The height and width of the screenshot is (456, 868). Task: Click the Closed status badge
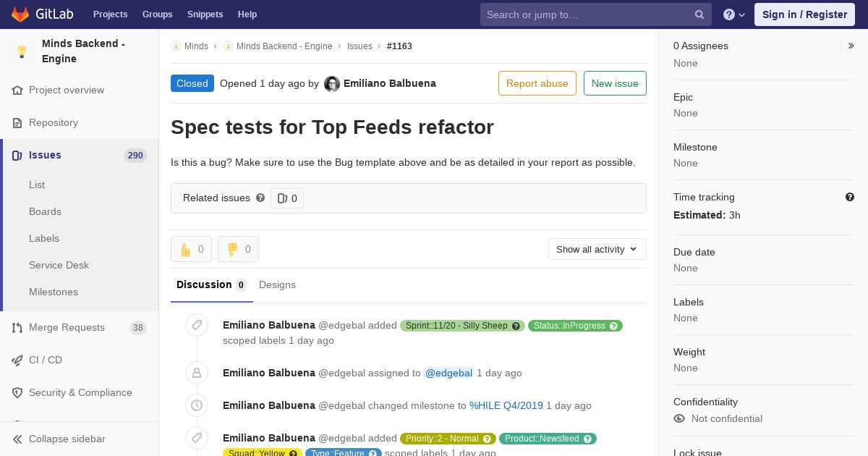(192, 83)
